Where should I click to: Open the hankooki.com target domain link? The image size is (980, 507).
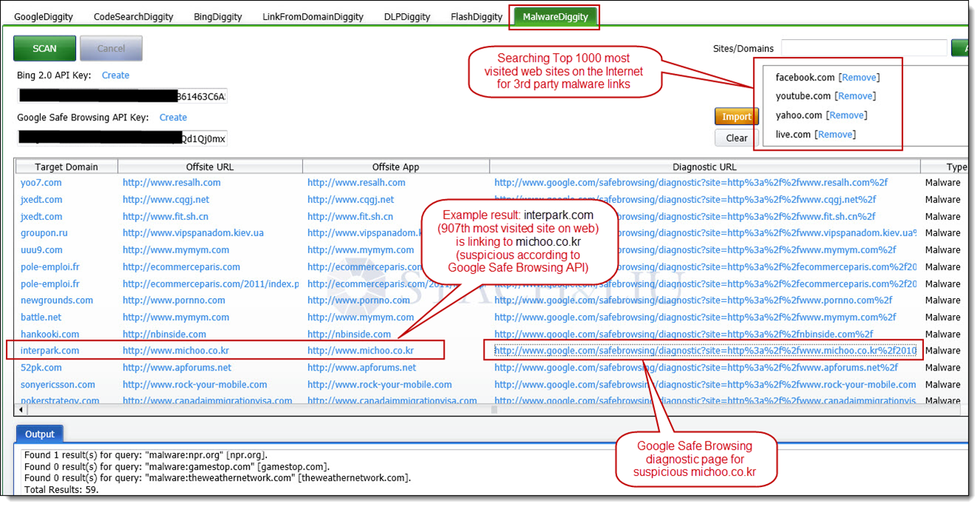coord(50,334)
